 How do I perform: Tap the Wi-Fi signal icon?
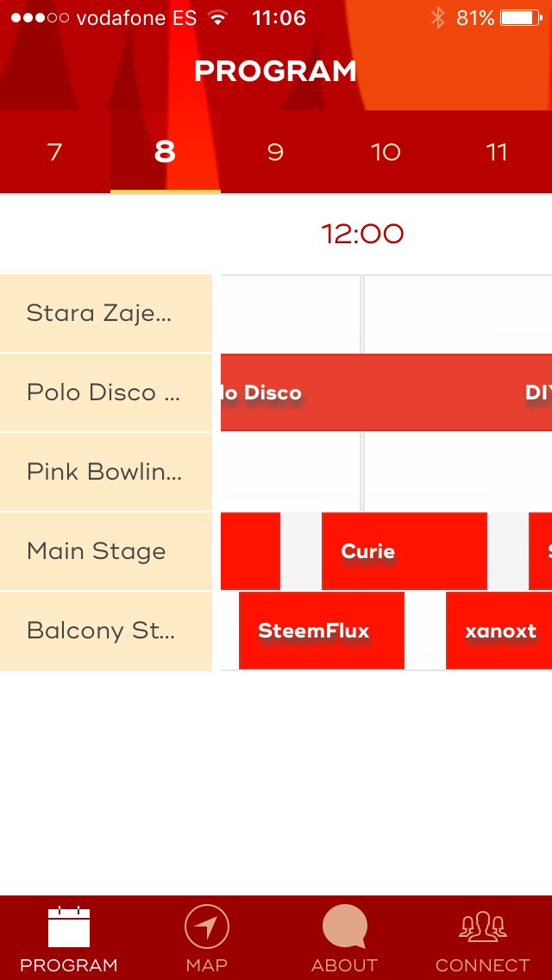point(218,18)
